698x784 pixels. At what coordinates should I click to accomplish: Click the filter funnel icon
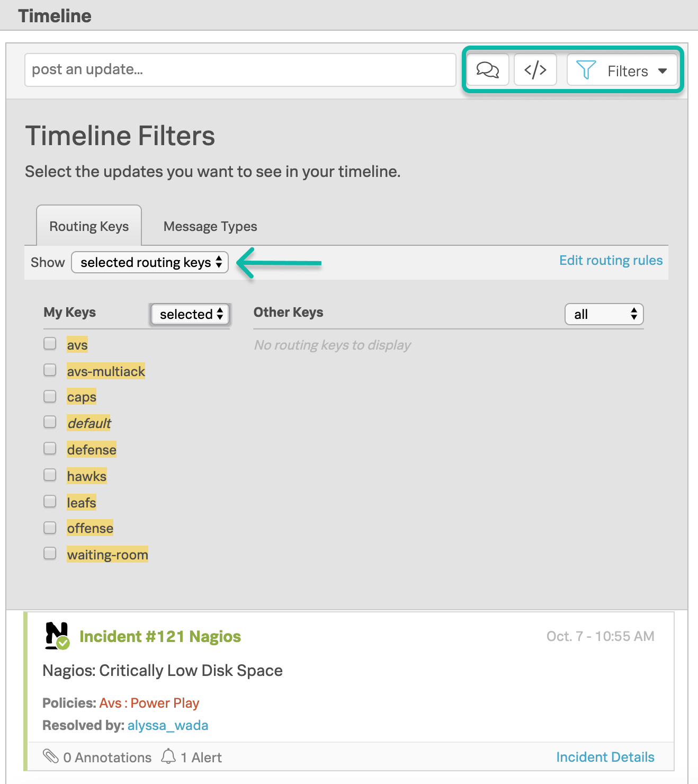pyautogui.click(x=585, y=69)
